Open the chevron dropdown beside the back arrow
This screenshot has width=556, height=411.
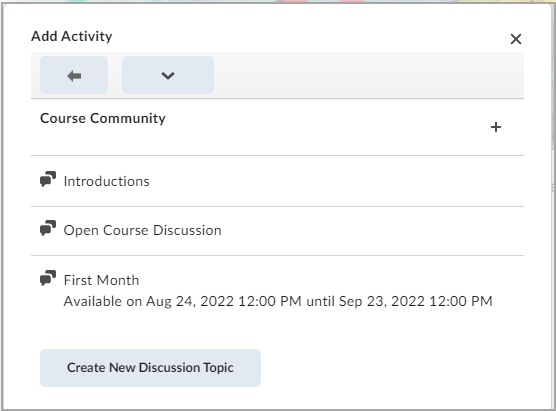[x=168, y=75]
